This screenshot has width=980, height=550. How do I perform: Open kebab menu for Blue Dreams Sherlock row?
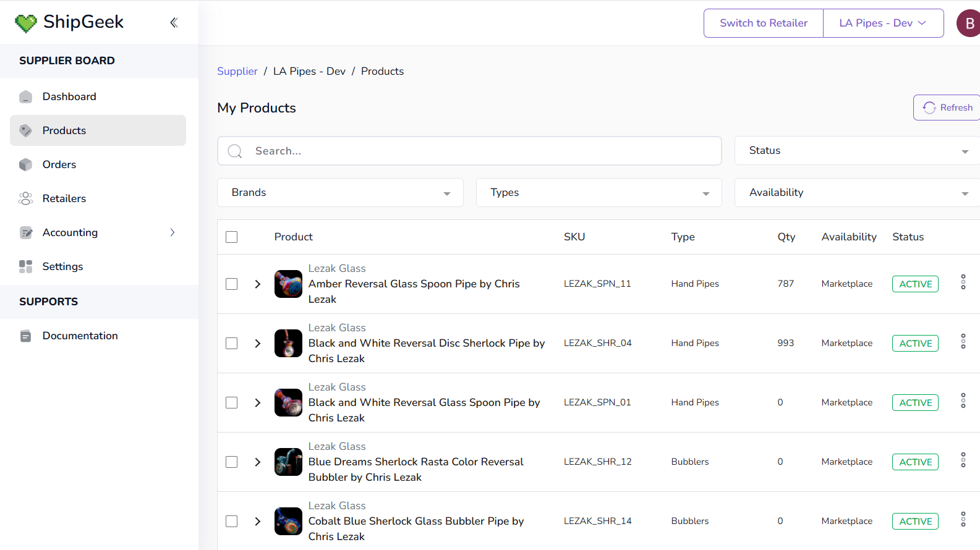(963, 460)
